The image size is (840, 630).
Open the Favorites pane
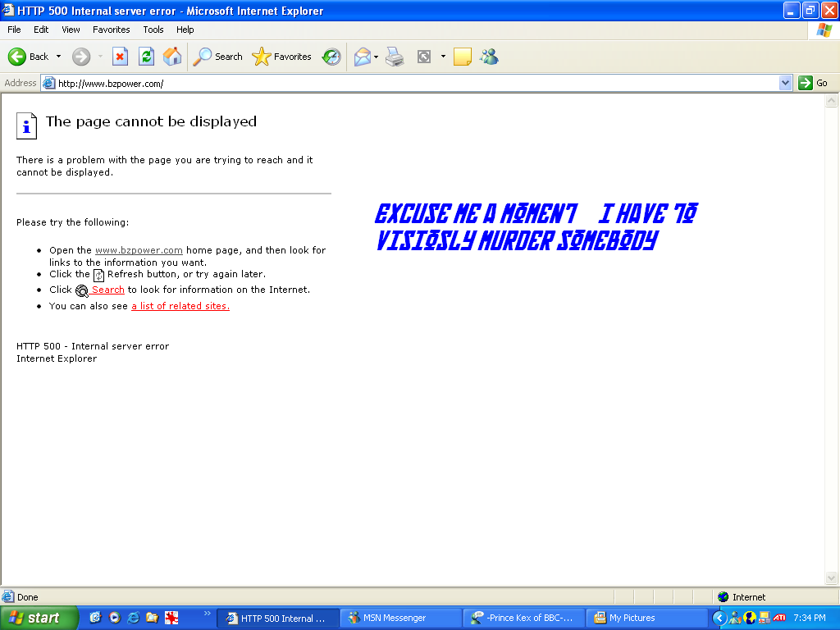[281, 57]
